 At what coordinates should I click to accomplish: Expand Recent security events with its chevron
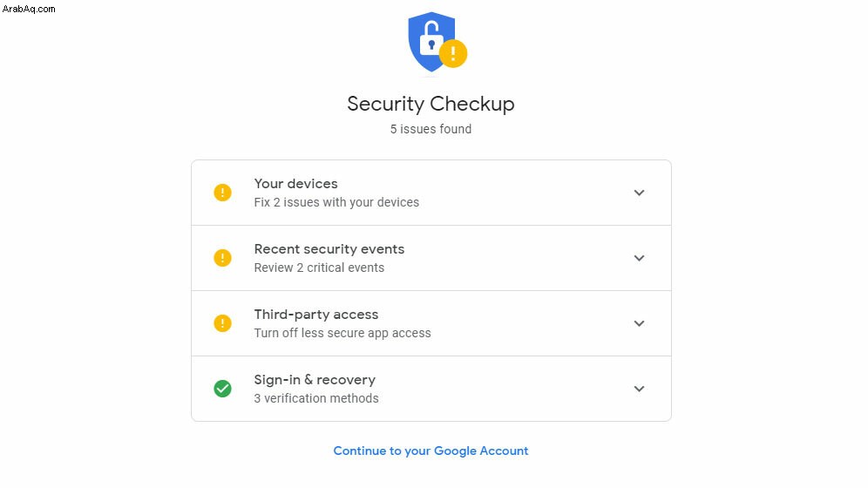639,258
